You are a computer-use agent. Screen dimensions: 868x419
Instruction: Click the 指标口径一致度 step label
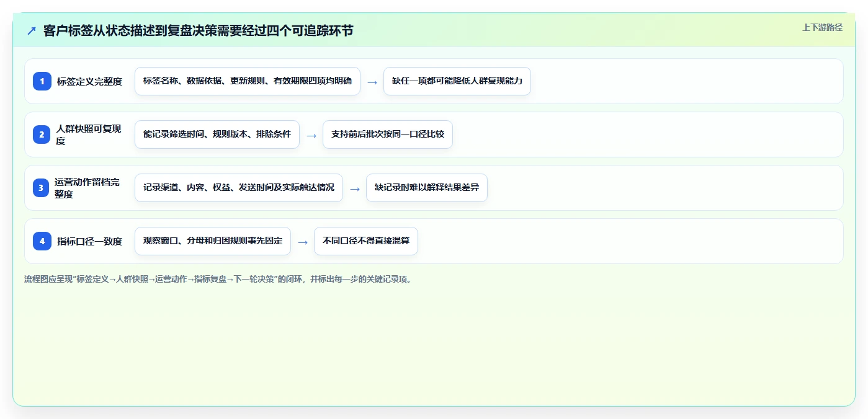(89, 241)
